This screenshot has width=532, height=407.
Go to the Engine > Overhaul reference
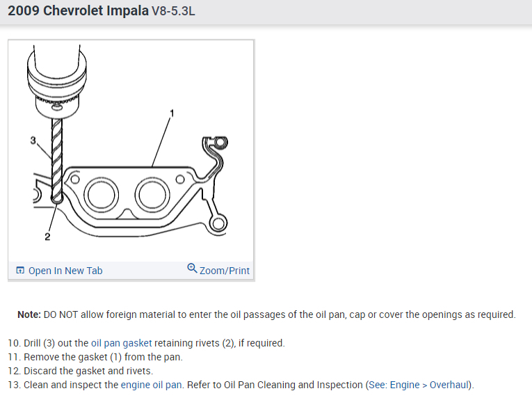(x=430, y=385)
